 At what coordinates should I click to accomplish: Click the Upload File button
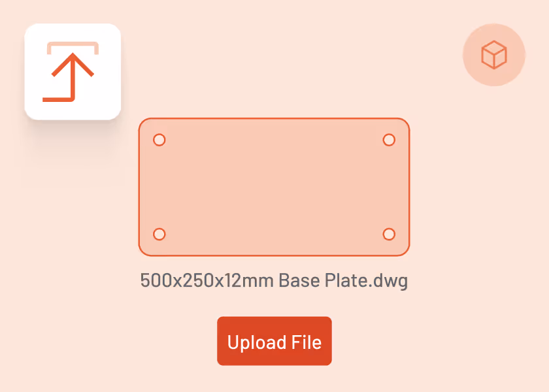pyautogui.click(x=274, y=341)
